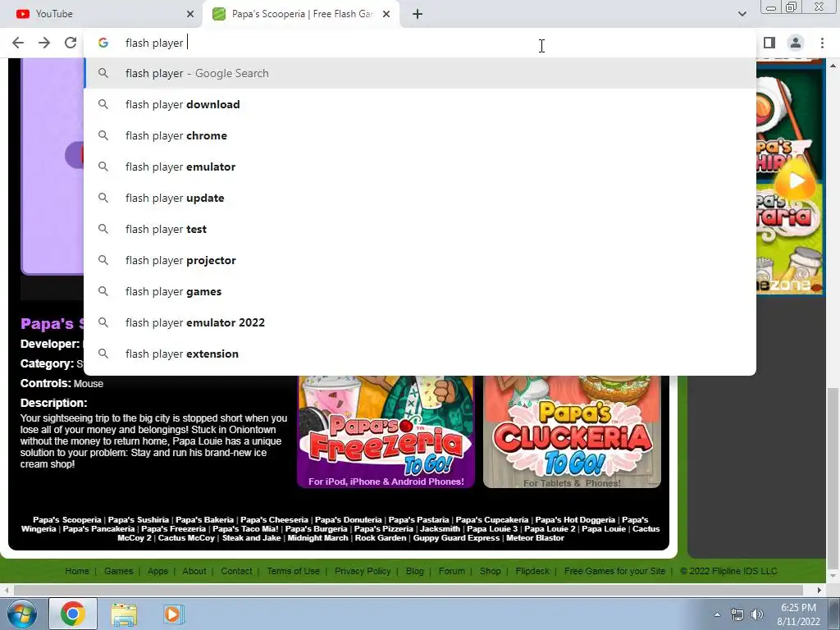
Task: Open the Steak and Jake link
Action: tap(251, 538)
